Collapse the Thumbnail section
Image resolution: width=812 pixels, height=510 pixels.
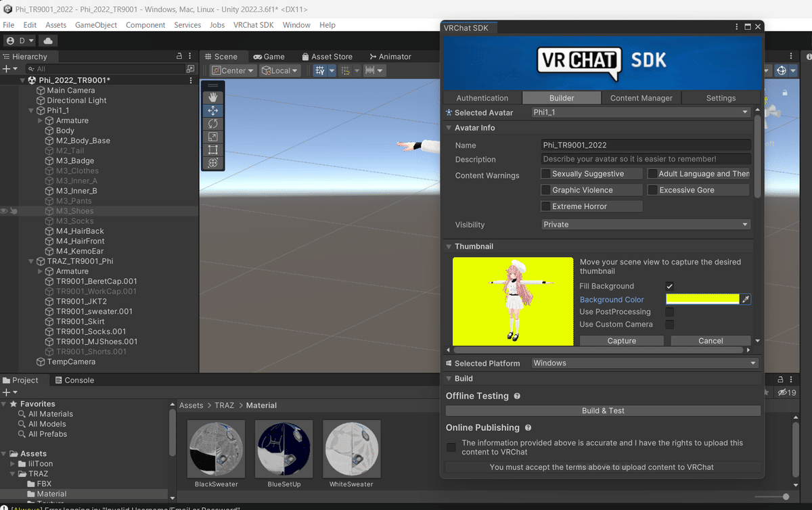(449, 247)
